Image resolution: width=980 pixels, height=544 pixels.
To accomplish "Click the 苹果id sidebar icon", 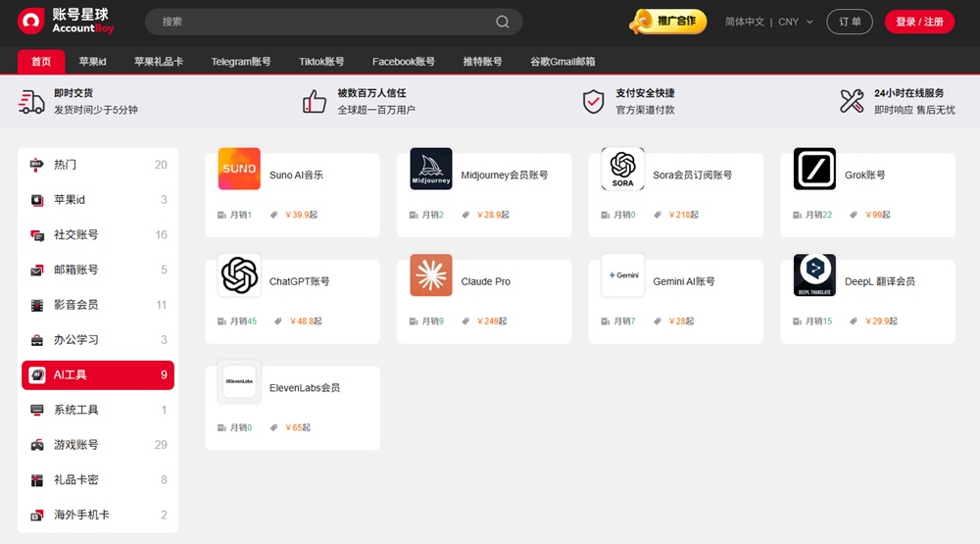I will click(37, 200).
